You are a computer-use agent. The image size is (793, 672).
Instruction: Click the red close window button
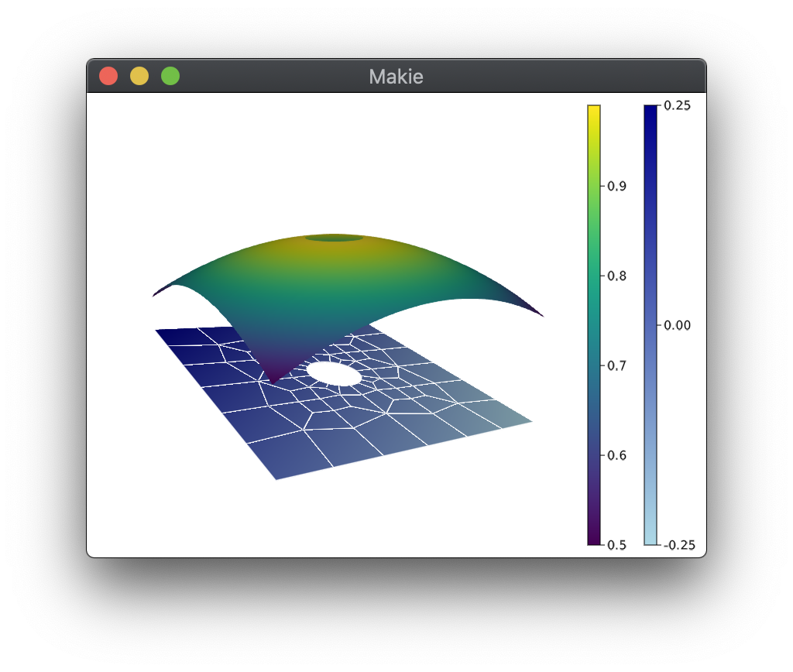[x=108, y=77]
